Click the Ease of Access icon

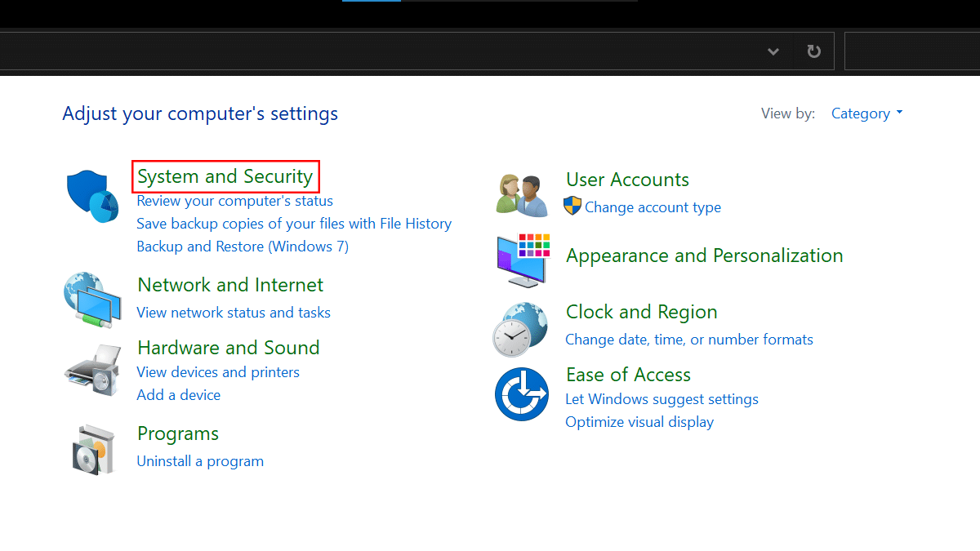[x=521, y=394]
